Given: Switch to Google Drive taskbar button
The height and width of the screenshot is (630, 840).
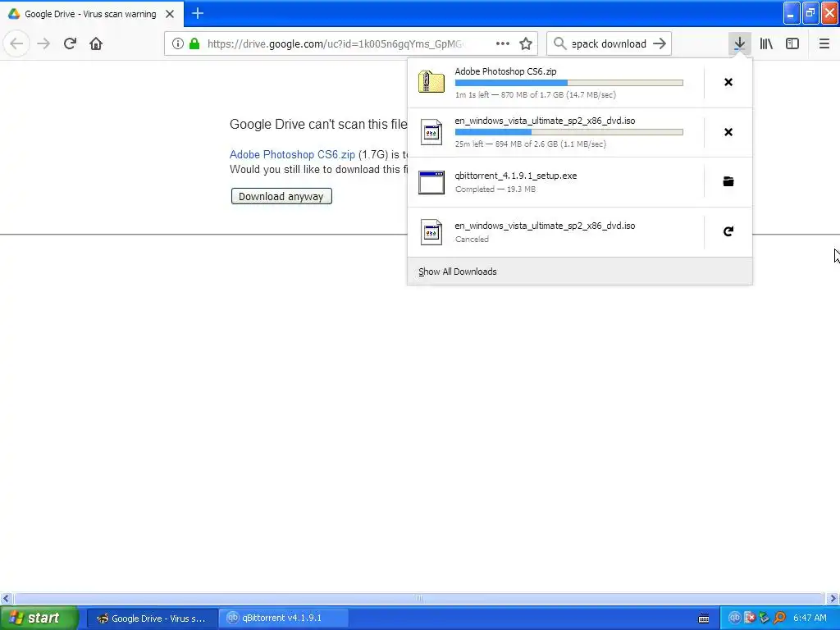Looking at the screenshot, I should pos(152,619).
